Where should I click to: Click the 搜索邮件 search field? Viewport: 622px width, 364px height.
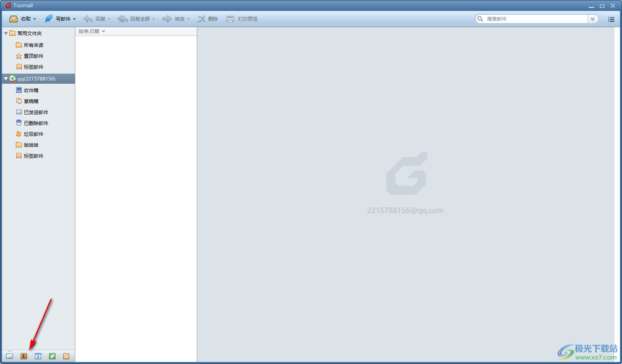[x=536, y=19]
